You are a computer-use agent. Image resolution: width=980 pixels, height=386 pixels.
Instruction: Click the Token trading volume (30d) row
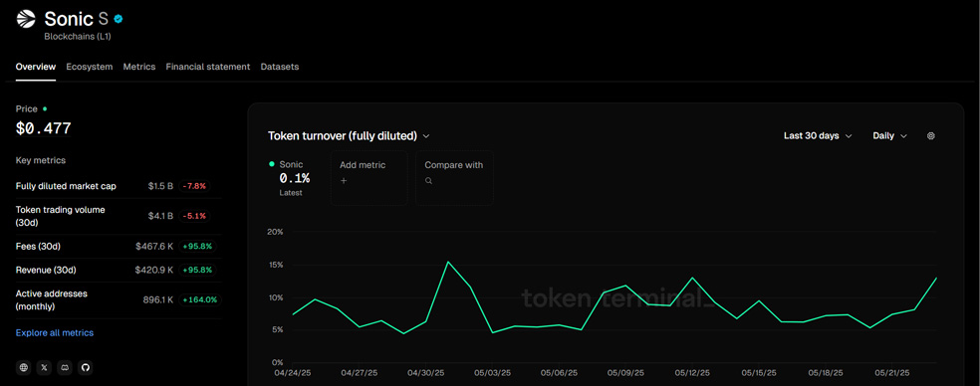coord(119,216)
